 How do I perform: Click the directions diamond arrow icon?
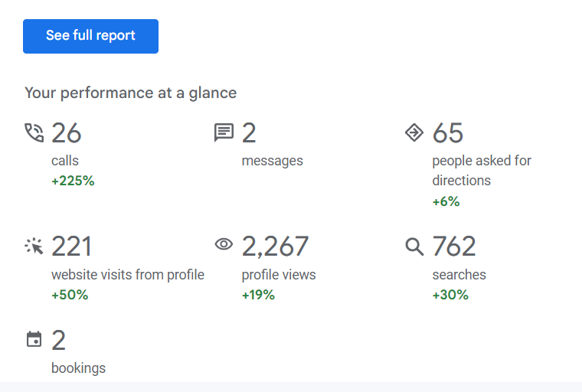tap(414, 133)
